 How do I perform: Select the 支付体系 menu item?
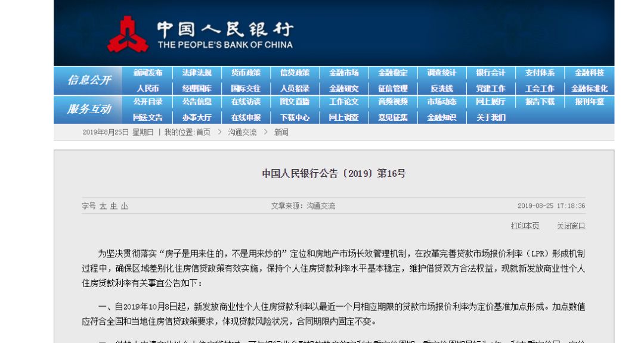click(x=540, y=73)
